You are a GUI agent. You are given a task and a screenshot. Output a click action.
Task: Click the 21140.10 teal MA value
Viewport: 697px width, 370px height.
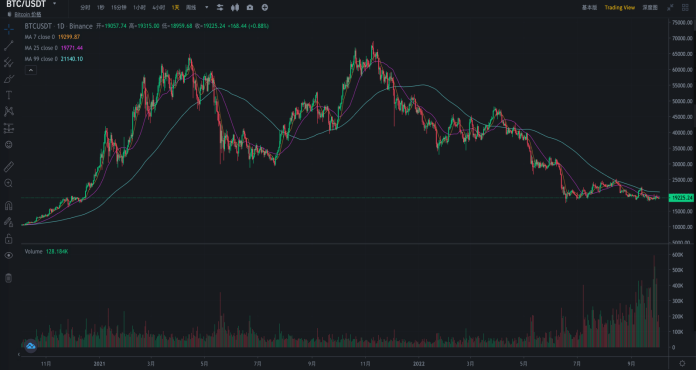pyautogui.click(x=72, y=59)
